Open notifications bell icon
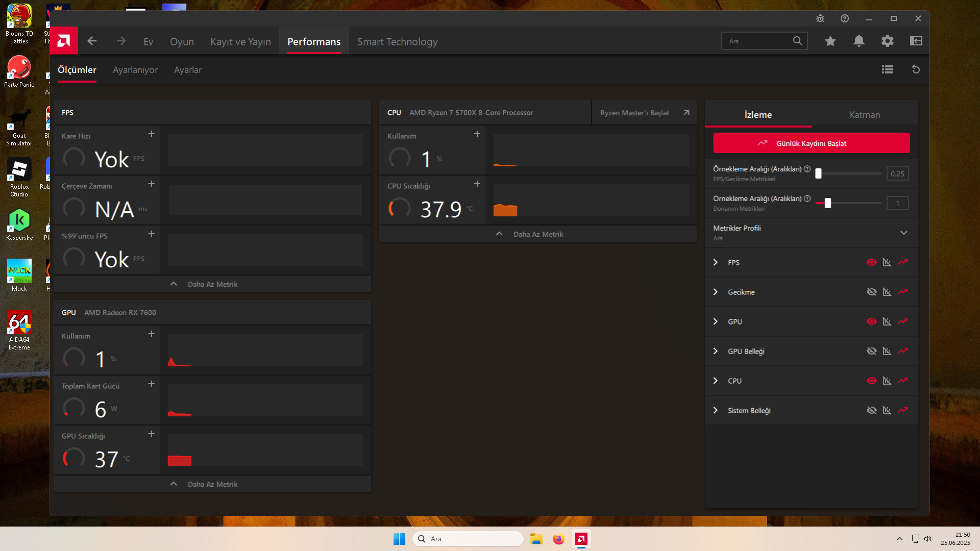This screenshot has height=551, width=980. [859, 41]
